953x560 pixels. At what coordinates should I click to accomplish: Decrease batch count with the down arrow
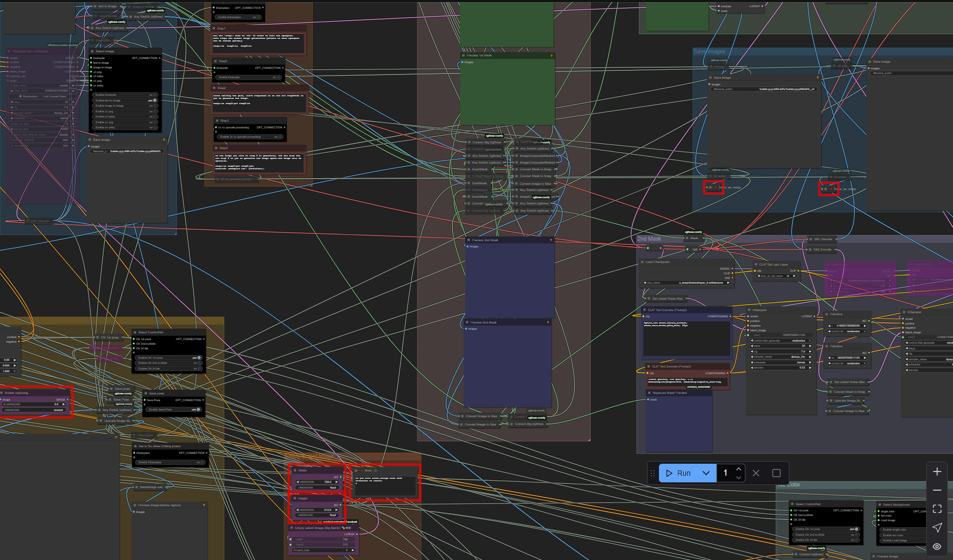point(739,477)
